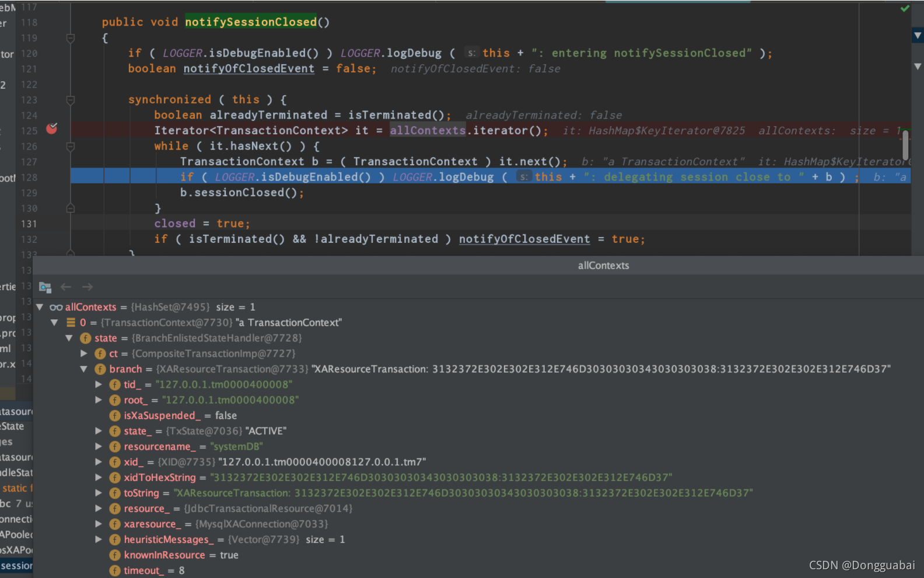Click the field icon next to xaresource_
This screenshot has height=578, width=924.
(x=115, y=524)
